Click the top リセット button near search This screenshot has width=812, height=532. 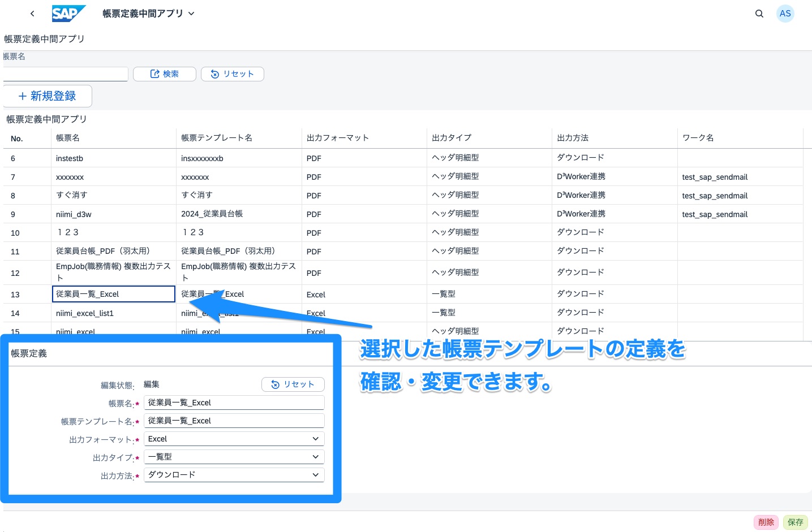(233, 74)
